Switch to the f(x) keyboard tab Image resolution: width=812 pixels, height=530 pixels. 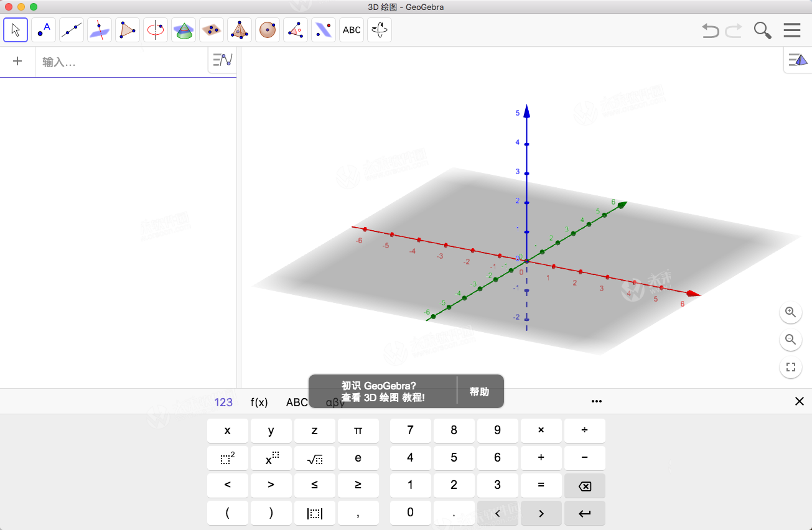[259, 402]
